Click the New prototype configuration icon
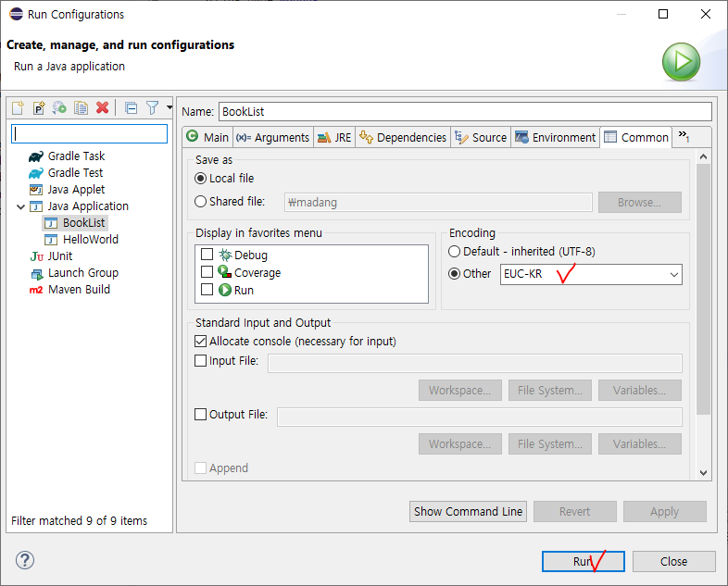This screenshot has width=728, height=586. pos(39,108)
